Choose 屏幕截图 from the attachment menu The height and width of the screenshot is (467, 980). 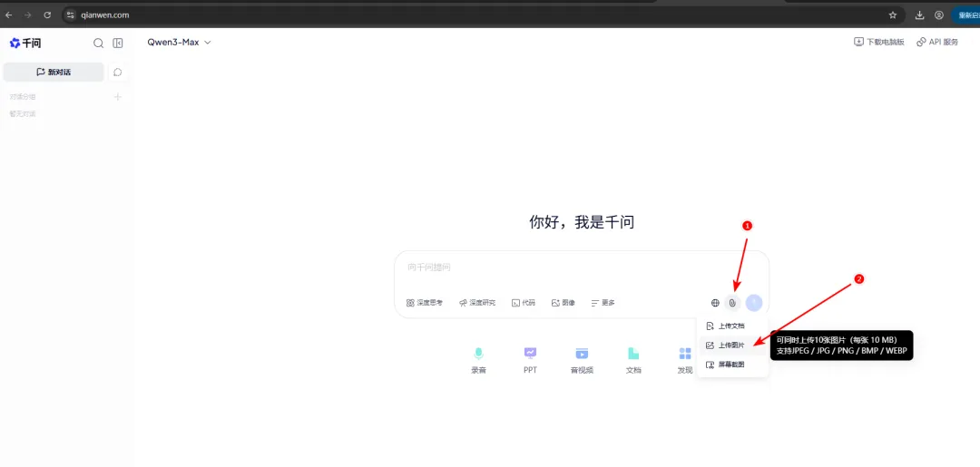click(732, 364)
